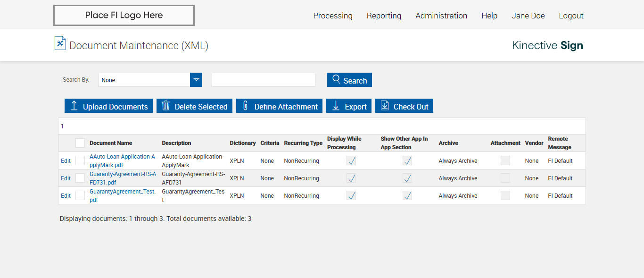
Task: Open the Reporting menu
Action: tap(384, 16)
